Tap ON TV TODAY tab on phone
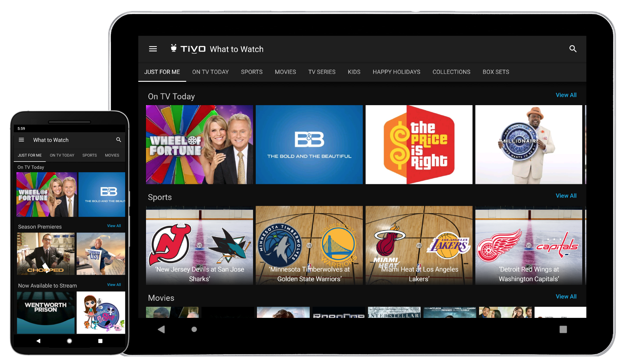This screenshot has width=626, height=364. pos(62,155)
